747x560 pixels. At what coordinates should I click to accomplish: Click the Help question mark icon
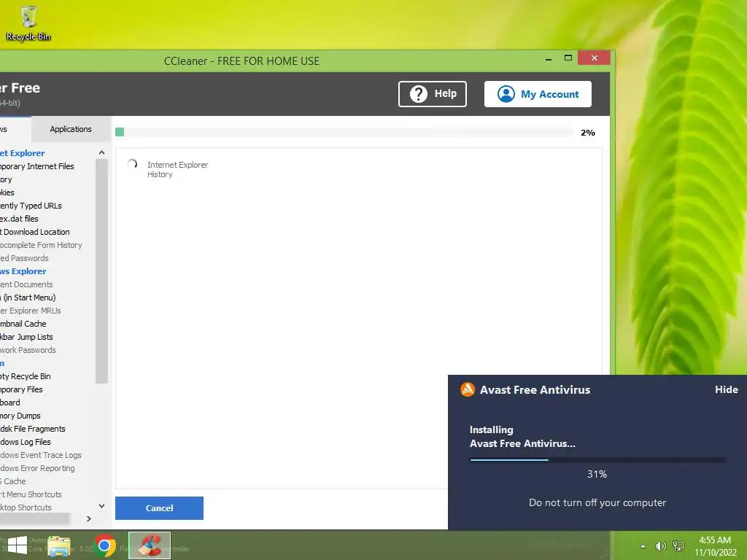coord(419,94)
